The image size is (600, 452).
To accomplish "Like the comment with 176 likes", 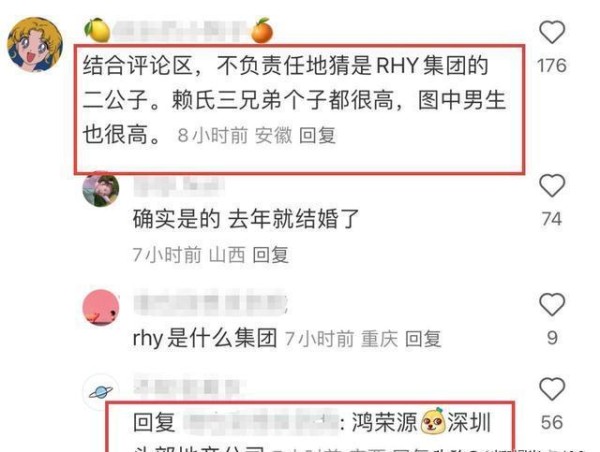I will click(x=552, y=32).
